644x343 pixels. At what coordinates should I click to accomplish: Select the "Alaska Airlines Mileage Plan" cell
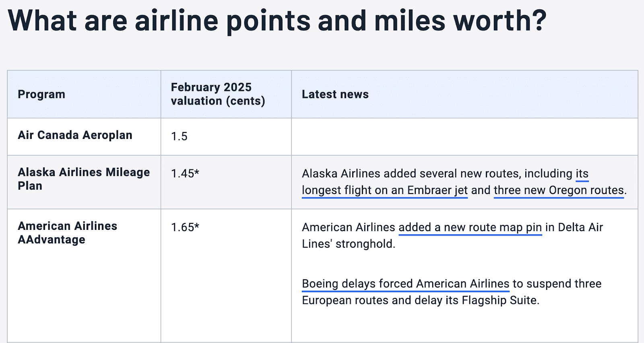83,179
